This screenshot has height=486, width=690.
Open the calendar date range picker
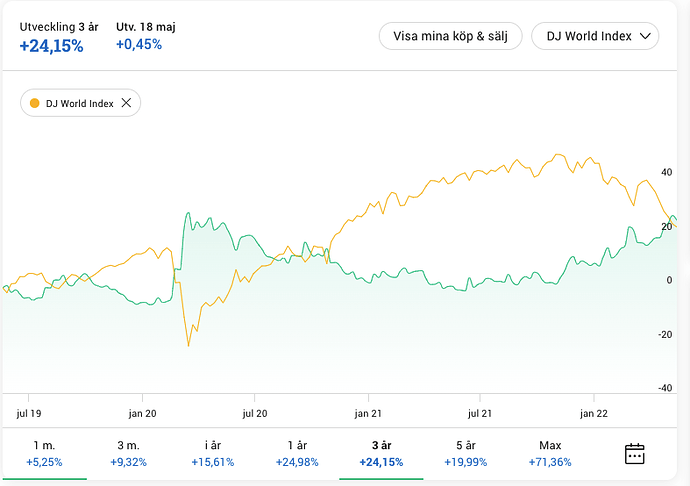click(634, 453)
